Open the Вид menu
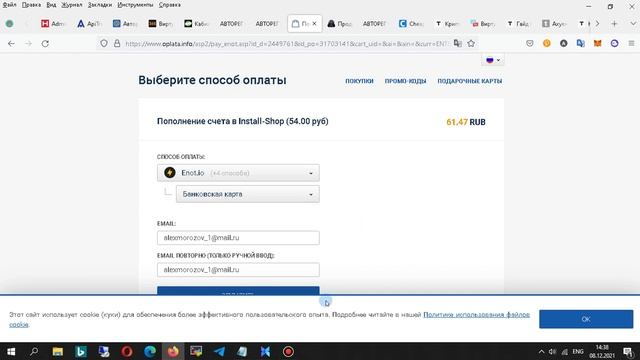This screenshot has width=640, height=360. (51, 5)
